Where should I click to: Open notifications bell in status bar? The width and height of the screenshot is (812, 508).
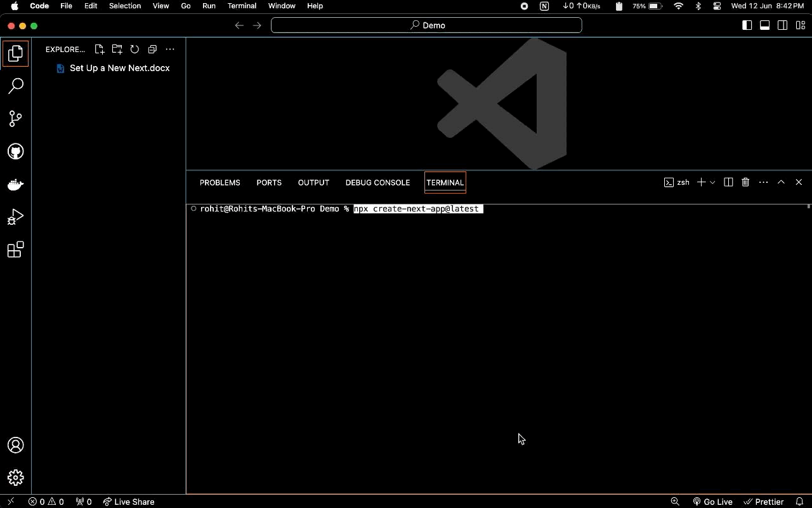coord(799,502)
